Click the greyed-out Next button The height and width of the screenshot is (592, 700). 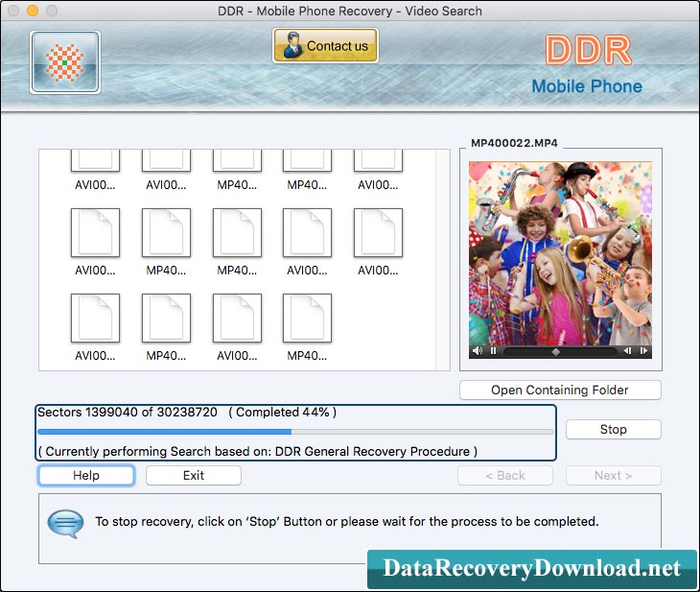613,475
